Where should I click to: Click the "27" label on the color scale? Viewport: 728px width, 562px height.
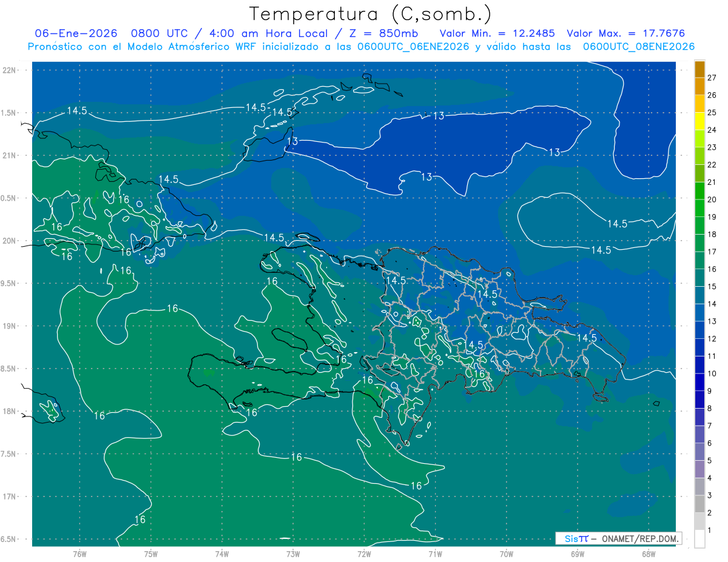712,78
